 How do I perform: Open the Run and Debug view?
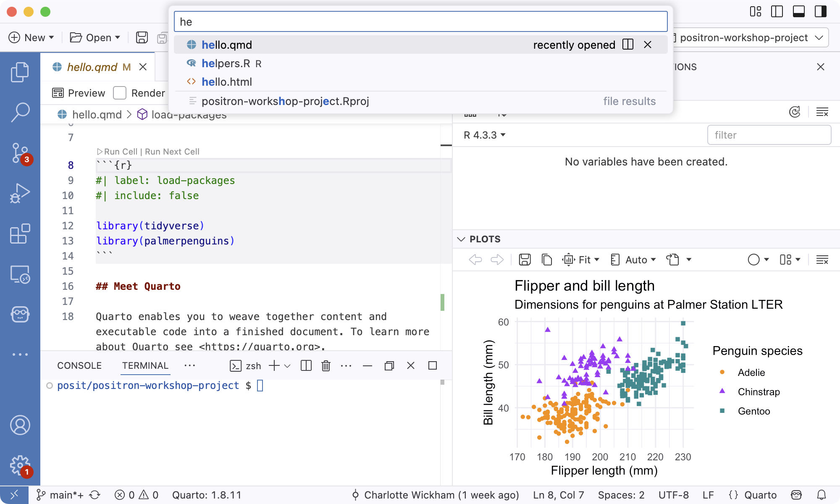click(20, 193)
